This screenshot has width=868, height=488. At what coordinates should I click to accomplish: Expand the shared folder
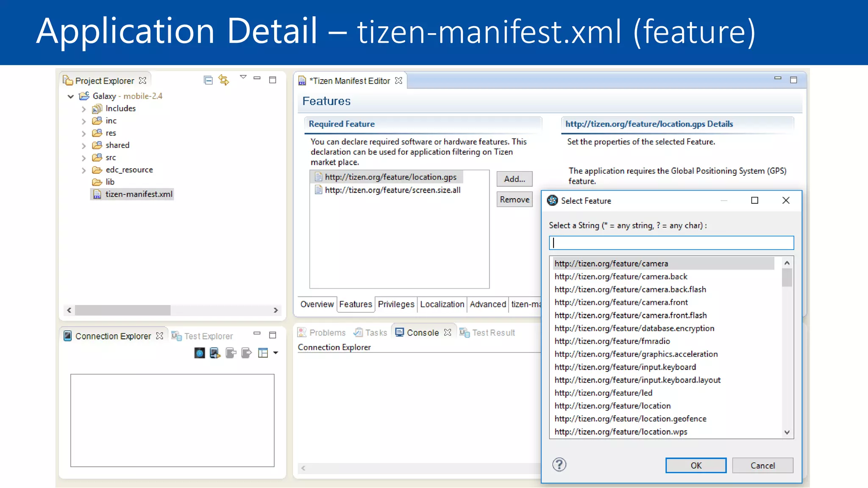click(84, 146)
